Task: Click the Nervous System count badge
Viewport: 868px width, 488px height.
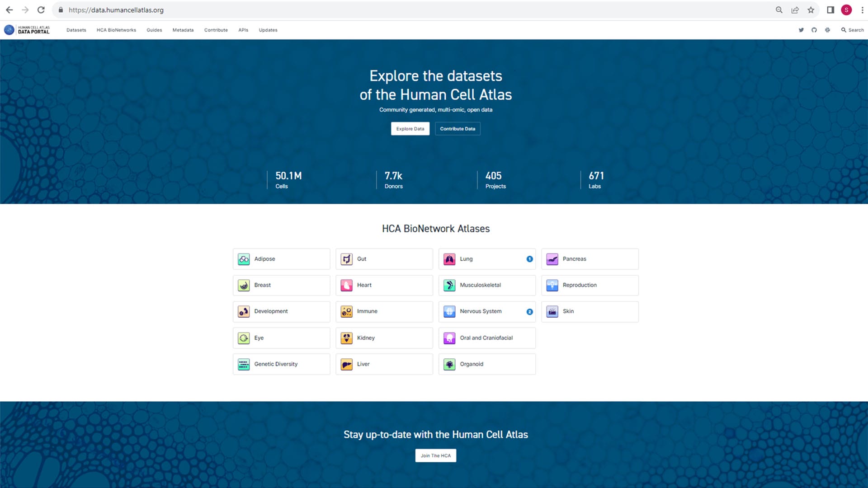Action: click(529, 312)
